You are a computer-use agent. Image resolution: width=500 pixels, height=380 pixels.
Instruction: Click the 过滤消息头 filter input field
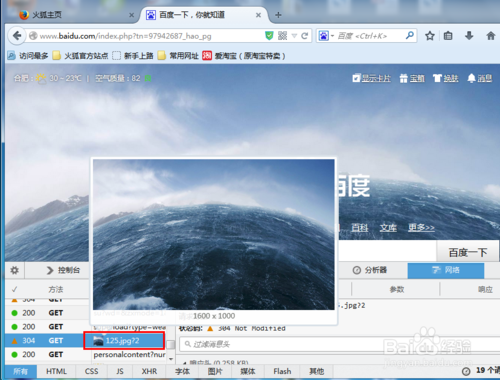click(339, 344)
